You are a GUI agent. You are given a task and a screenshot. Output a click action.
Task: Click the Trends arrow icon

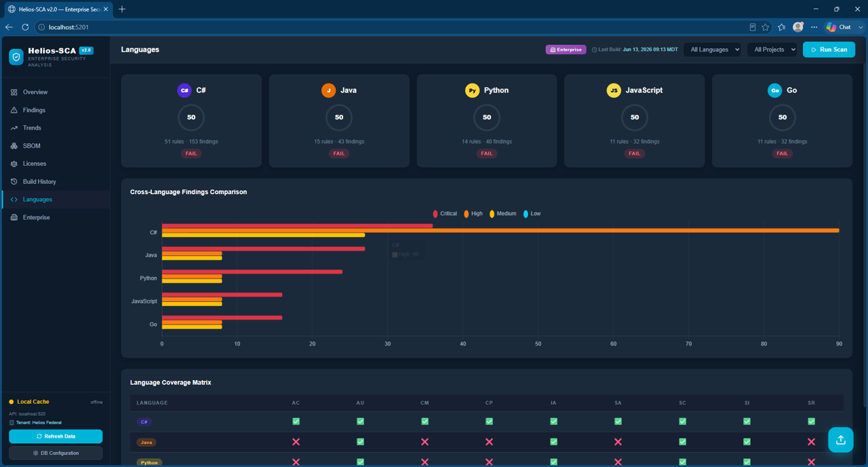14,128
